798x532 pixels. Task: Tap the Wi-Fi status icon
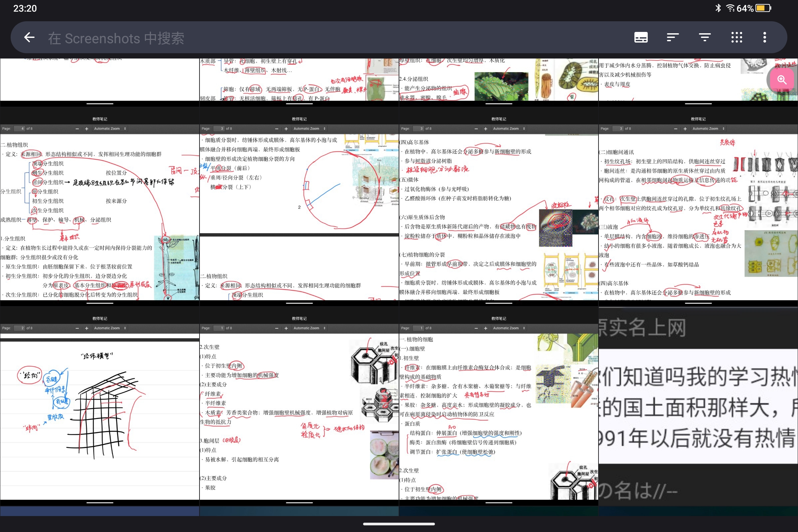click(730, 8)
